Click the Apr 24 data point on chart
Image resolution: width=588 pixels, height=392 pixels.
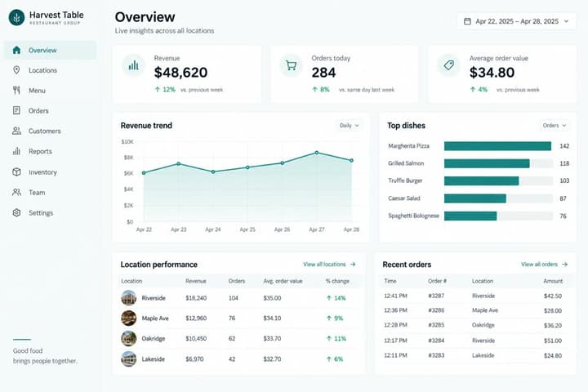pyautogui.click(x=213, y=171)
